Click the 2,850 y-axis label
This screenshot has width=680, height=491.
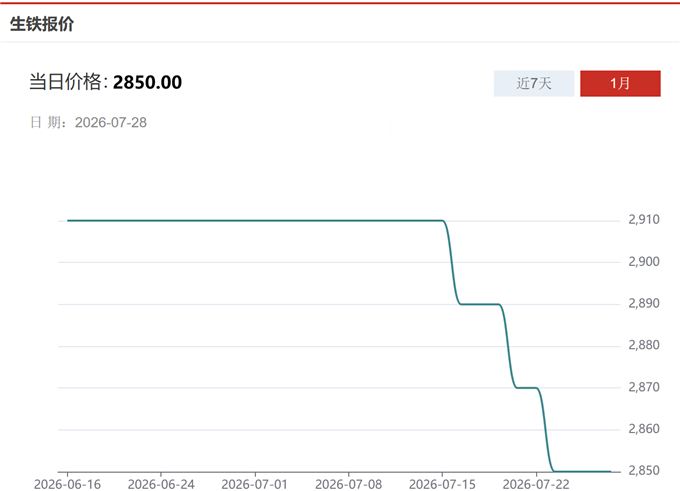coord(644,470)
